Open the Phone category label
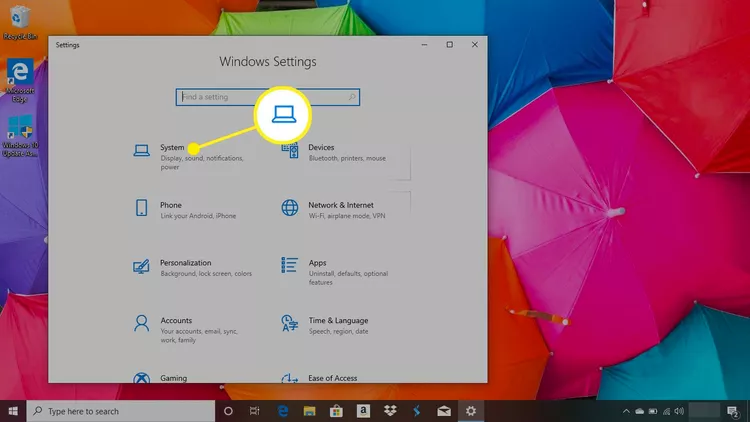This screenshot has height=422, width=750. pos(171,205)
